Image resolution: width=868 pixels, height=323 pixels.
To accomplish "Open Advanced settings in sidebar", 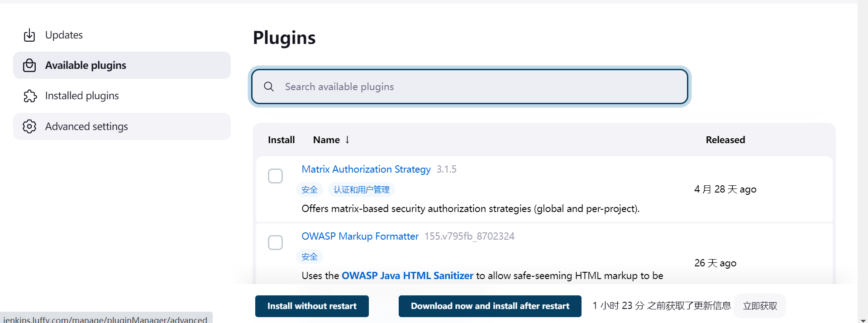I will [x=86, y=126].
